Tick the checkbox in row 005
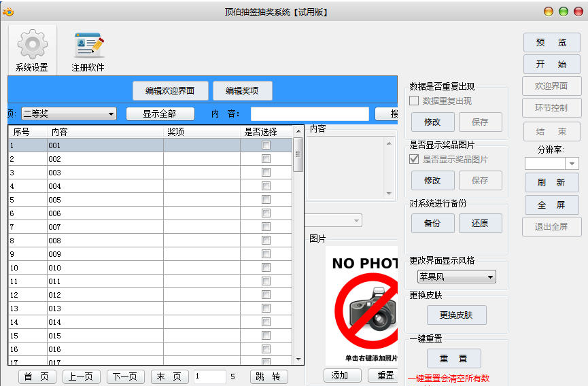The height and width of the screenshot is (386, 588). (x=266, y=199)
